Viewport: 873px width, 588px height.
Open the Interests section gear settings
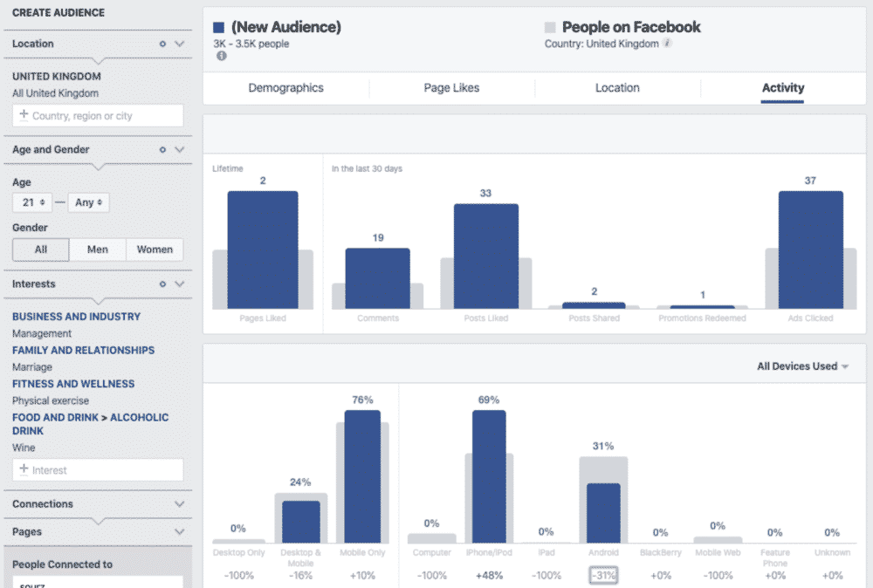(x=162, y=284)
